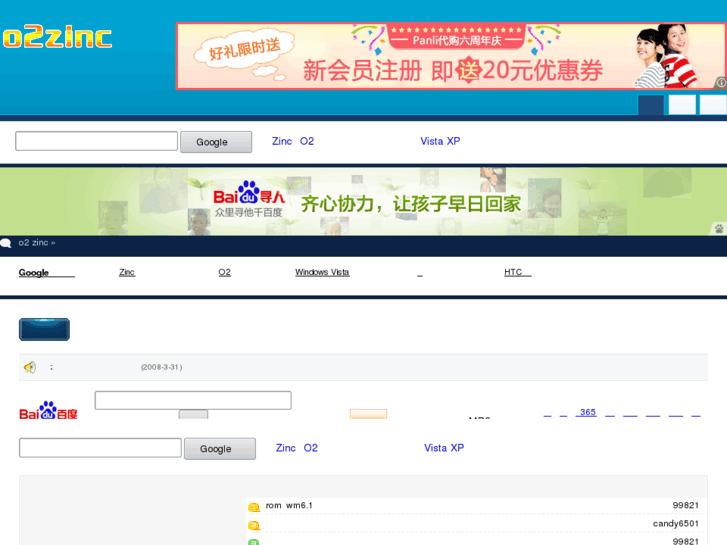Viewport: 727px width, 545px height.
Task: Select the HTC navigation item
Action: tap(518, 272)
